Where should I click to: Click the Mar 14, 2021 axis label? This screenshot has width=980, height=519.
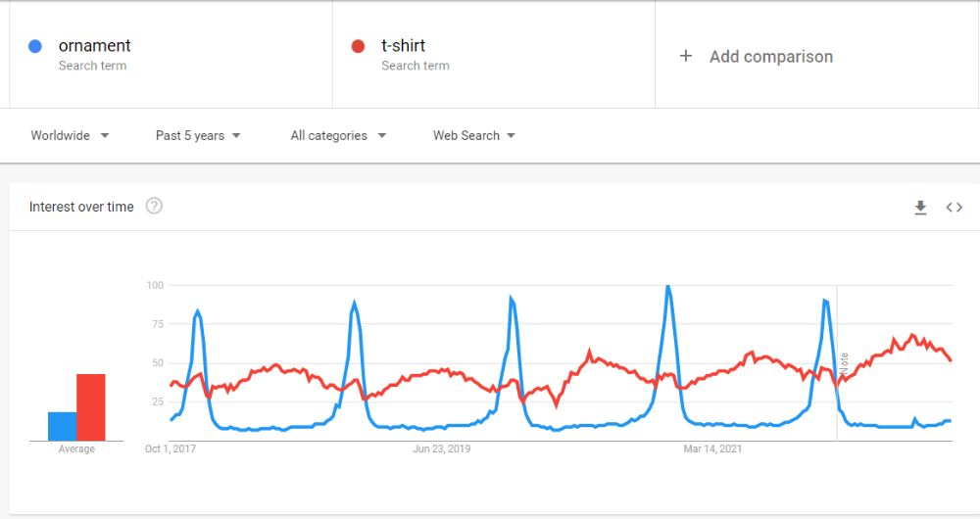point(712,449)
